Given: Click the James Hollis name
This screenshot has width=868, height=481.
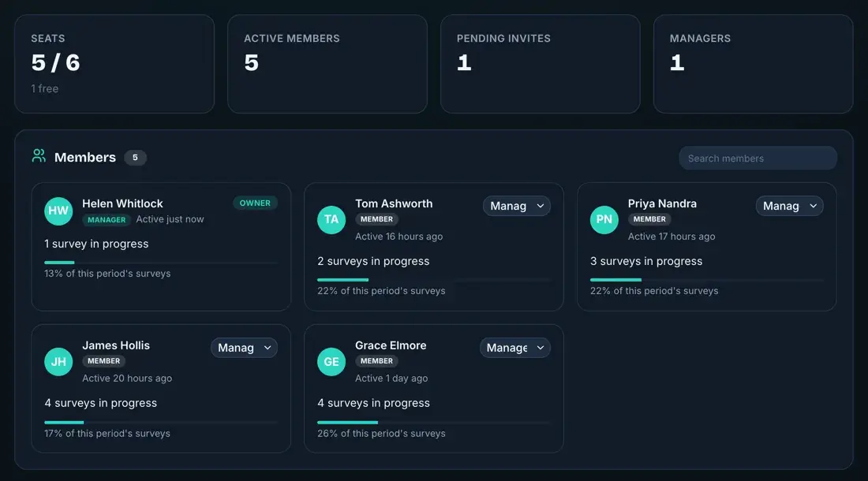Looking at the screenshot, I should (x=116, y=345).
